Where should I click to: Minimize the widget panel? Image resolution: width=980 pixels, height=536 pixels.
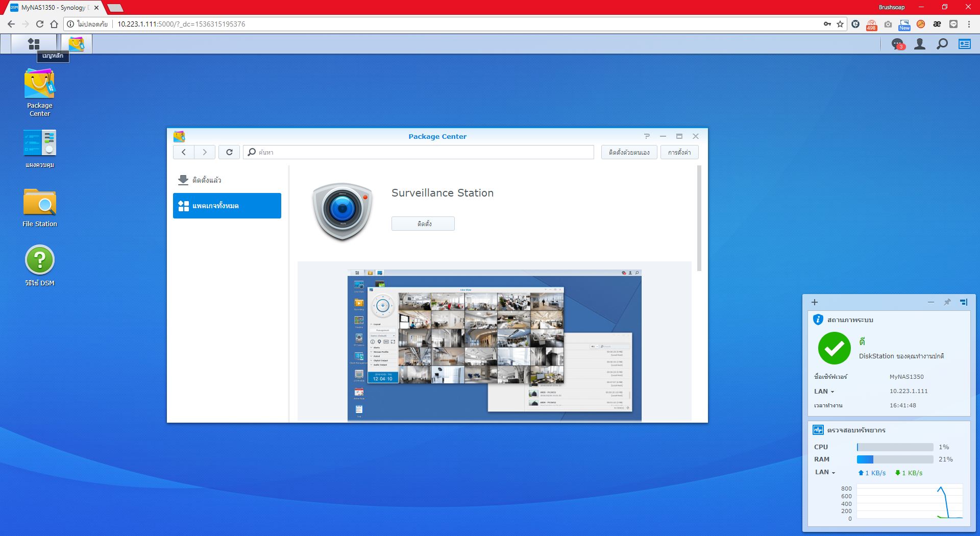coord(931,302)
